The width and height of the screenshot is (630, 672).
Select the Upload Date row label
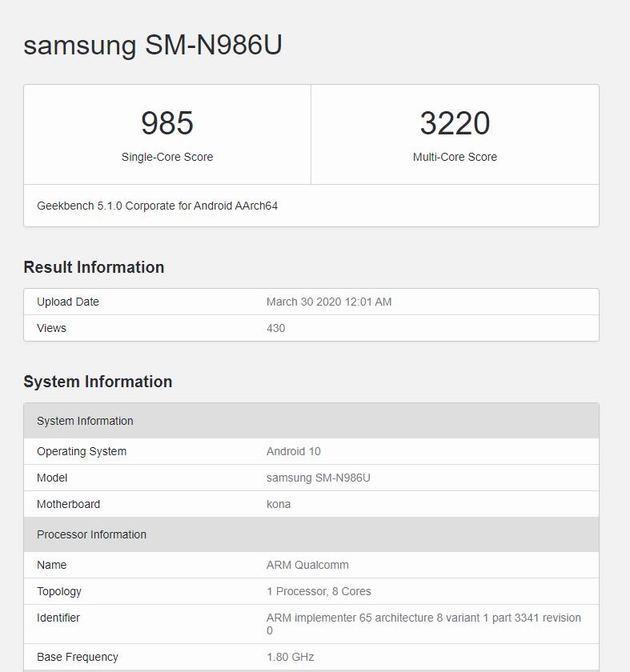click(x=68, y=302)
